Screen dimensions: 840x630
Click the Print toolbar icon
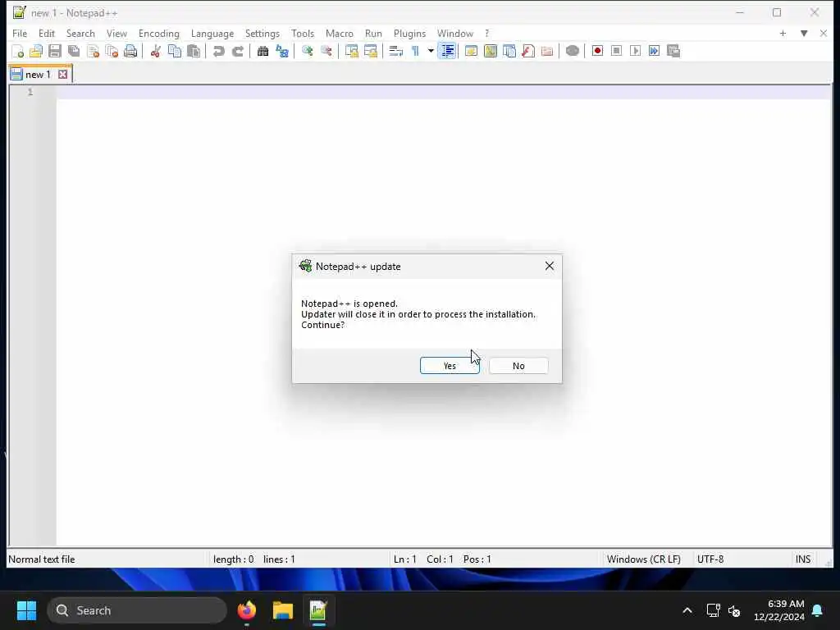coord(130,51)
